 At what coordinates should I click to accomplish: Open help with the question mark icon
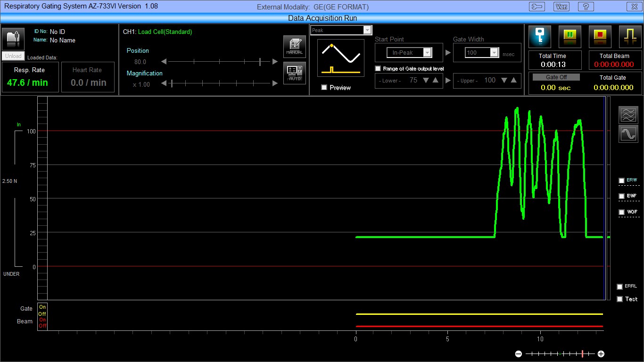click(586, 7)
